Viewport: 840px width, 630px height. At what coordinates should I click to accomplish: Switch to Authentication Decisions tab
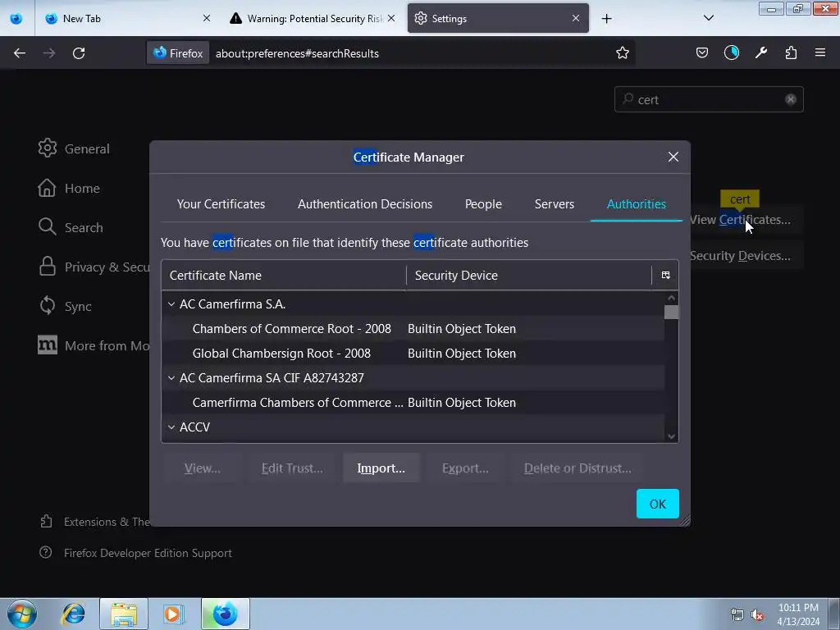point(365,204)
